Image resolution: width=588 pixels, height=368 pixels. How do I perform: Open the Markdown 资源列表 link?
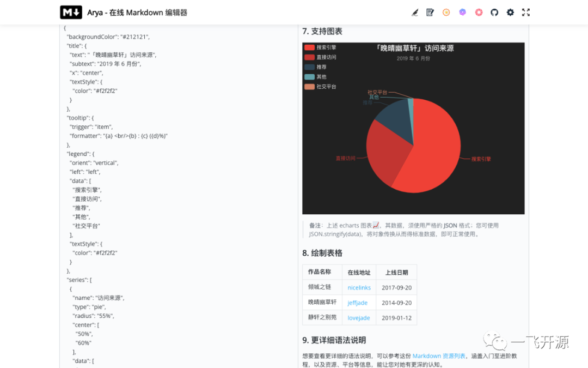click(x=439, y=355)
